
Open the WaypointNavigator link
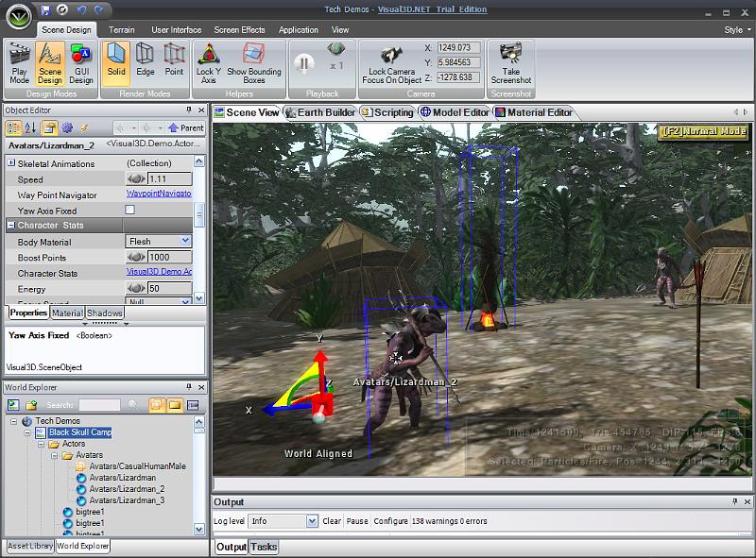coord(159,194)
